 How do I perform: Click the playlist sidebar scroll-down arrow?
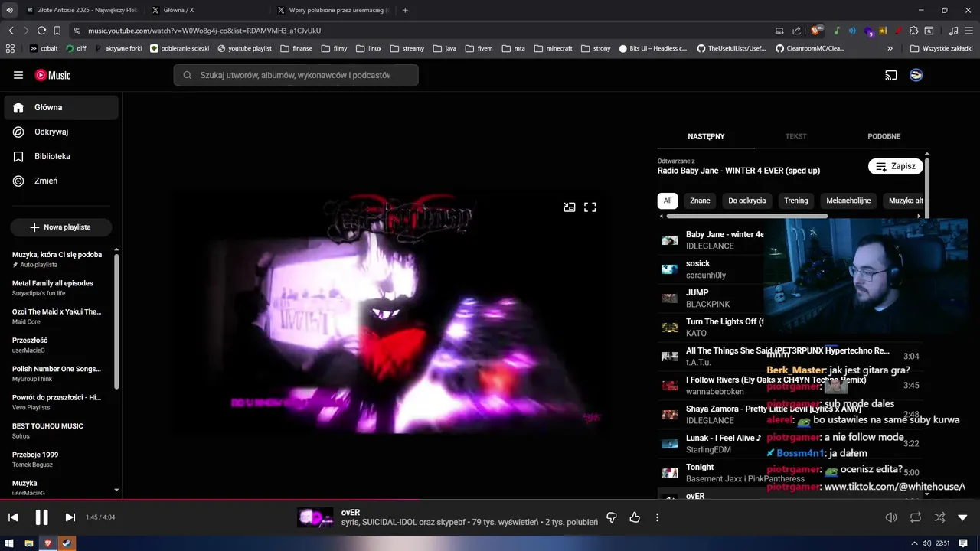[116, 490]
